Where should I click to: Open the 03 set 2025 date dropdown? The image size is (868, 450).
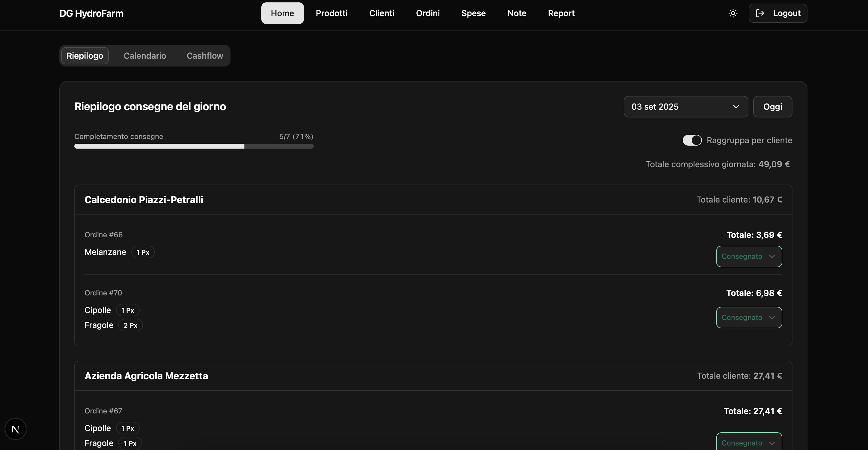(685, 107)
